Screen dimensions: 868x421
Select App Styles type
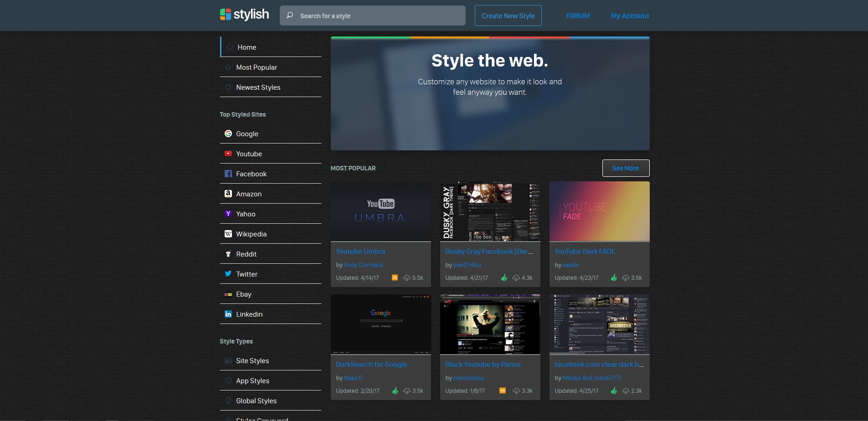click(271, 380)
